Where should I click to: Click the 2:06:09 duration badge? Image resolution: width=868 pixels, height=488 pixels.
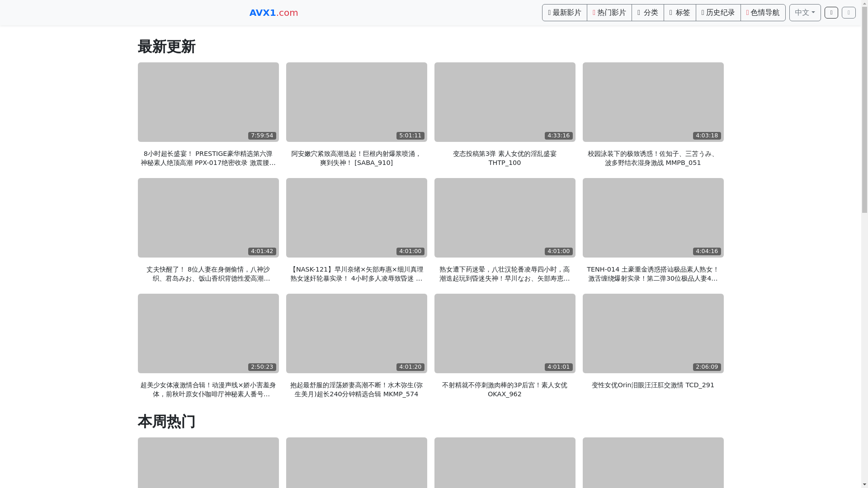[707, 367]
